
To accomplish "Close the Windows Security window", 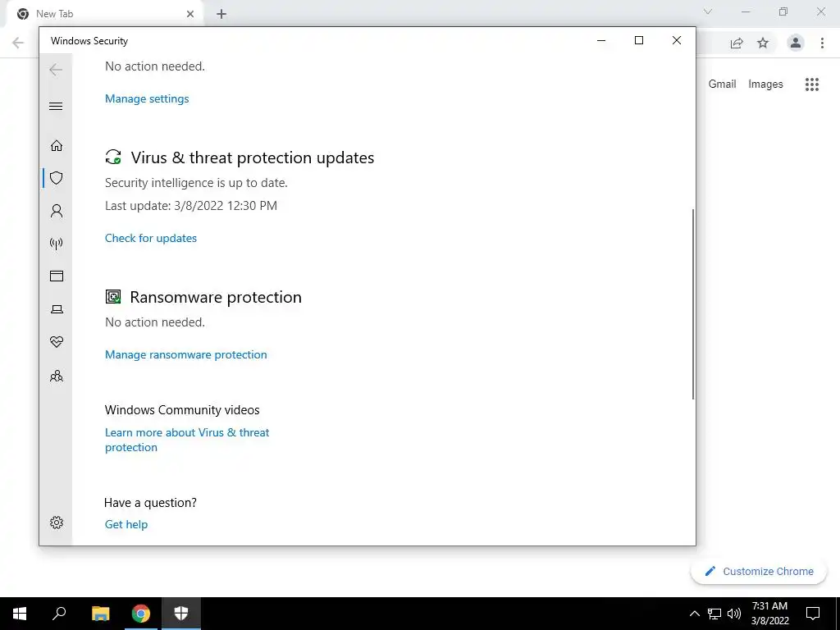I will (677, 41).
